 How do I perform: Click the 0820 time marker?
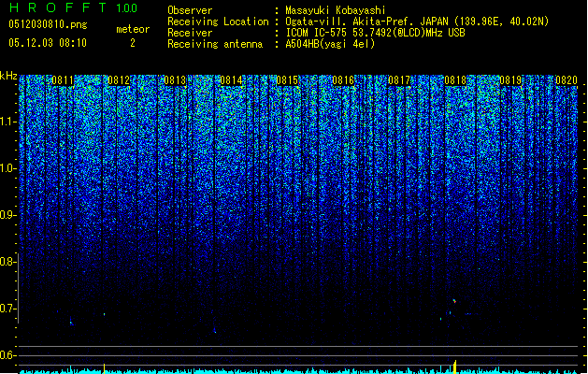tap(566, 80)
